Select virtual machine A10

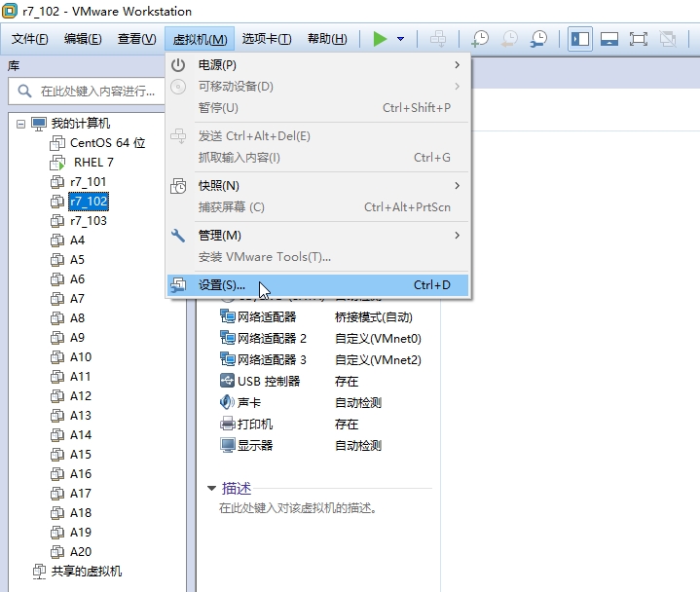point(81,357)
